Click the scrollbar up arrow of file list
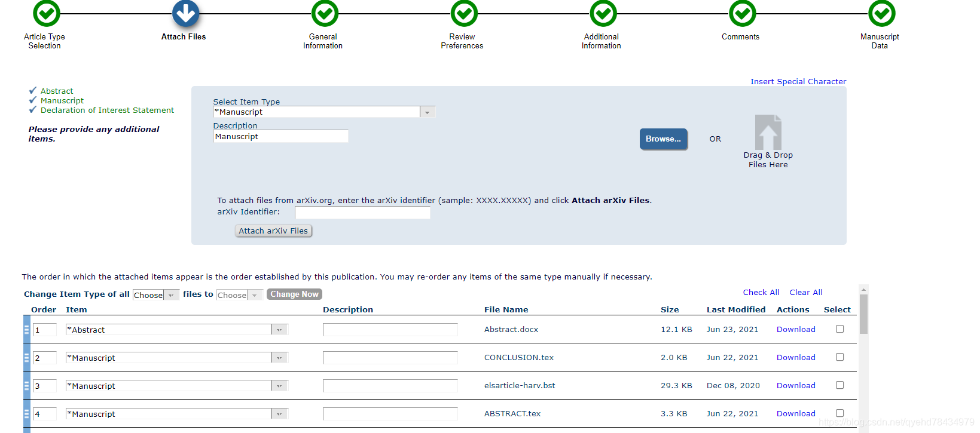Image resolution: width=980 pixels, height=433 pixels. click(863, 289)
